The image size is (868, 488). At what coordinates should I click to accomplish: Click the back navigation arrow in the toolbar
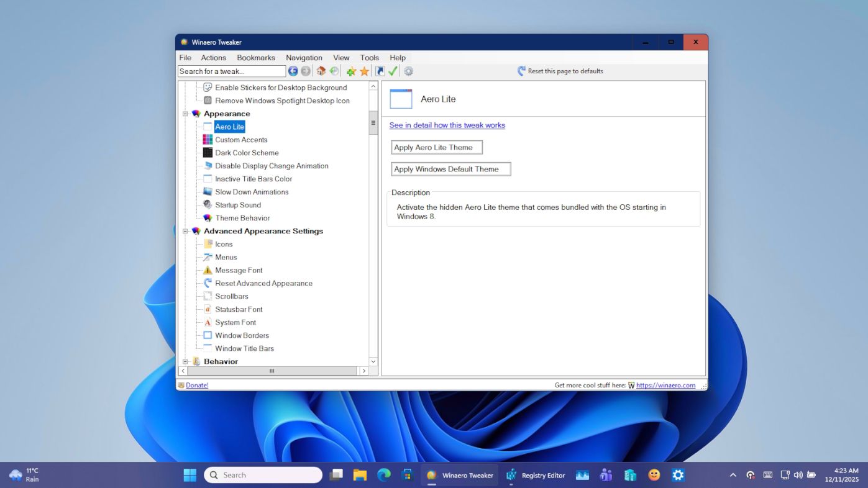[293, 71]
